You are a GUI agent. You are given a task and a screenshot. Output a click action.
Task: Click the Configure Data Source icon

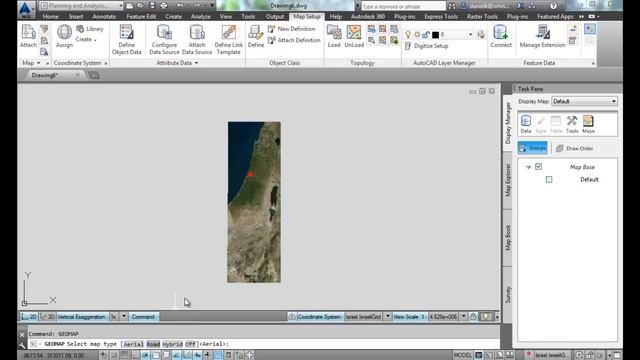click(164, 32)
